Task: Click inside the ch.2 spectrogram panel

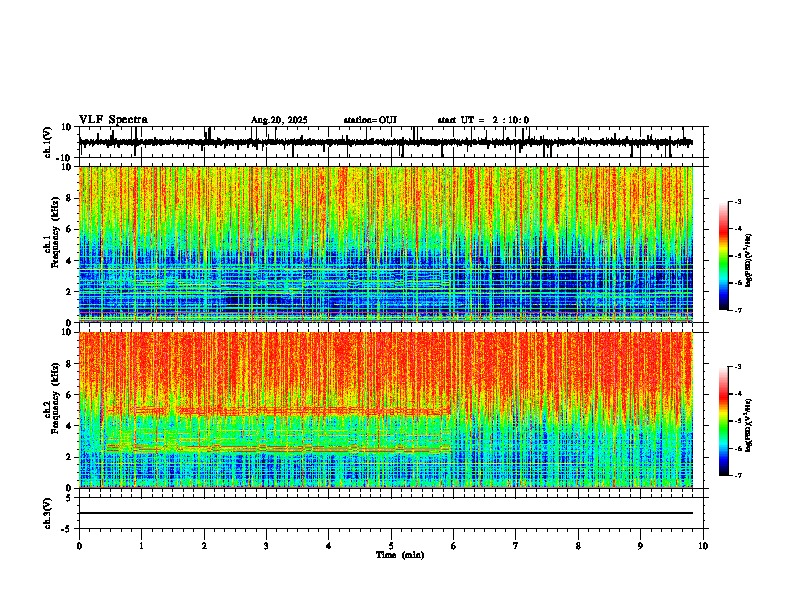Action: 386,410
